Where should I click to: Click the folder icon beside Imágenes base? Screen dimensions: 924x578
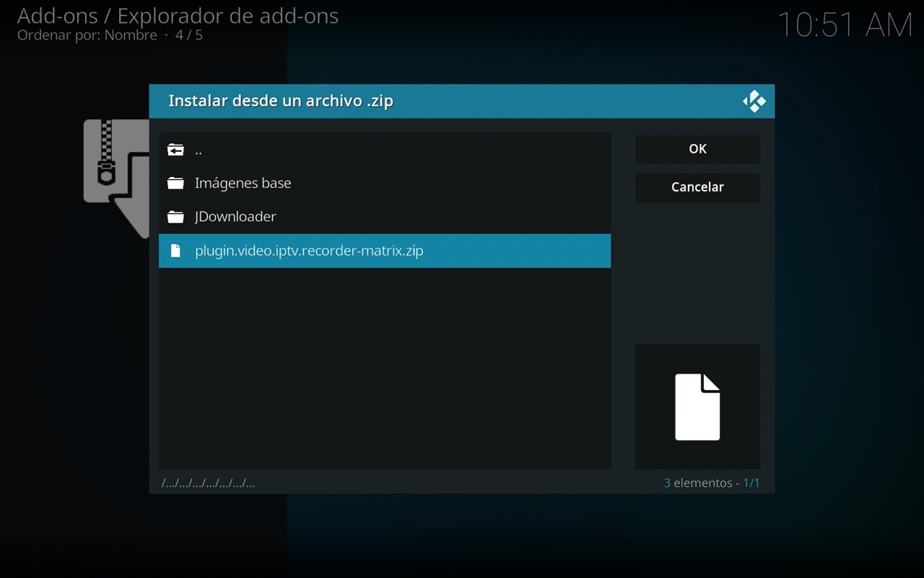pyautogui.click(x=175, y=183)
